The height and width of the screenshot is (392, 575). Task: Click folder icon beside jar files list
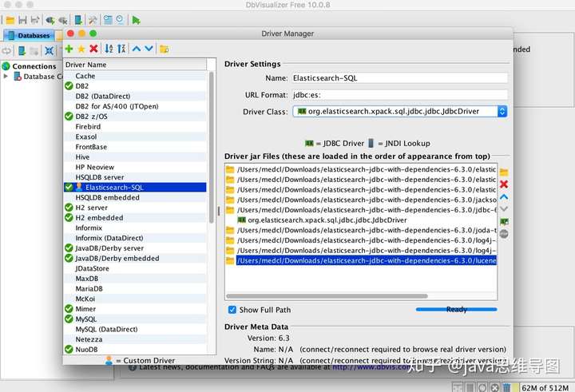[x=504, y=172]
